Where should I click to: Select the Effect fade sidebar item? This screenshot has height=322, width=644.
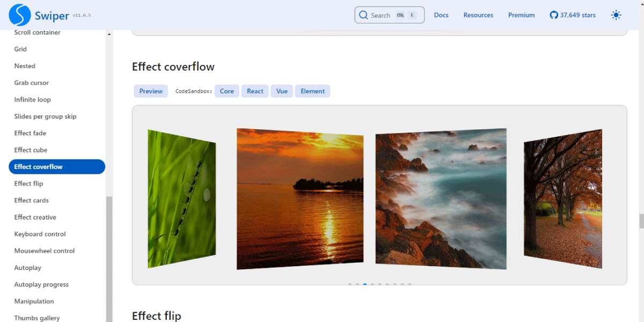(30, 133)
